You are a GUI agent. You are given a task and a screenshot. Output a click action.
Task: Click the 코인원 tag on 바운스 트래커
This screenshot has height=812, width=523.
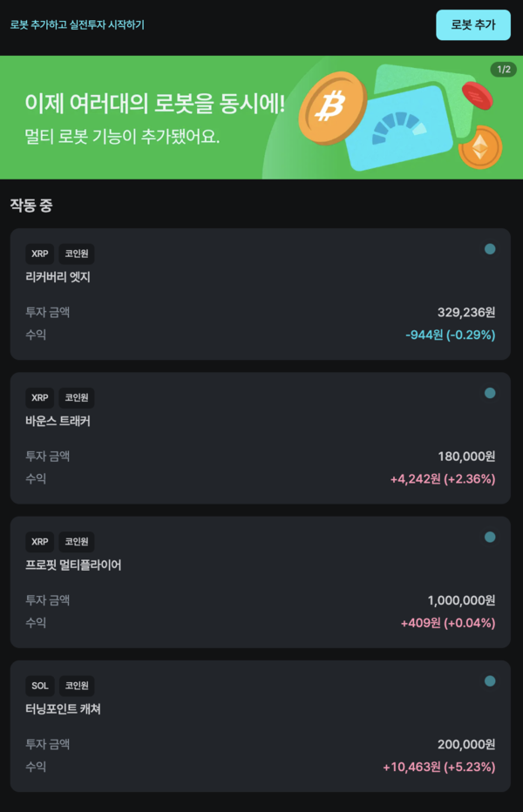pyautogui.click(x=77, y=398)
